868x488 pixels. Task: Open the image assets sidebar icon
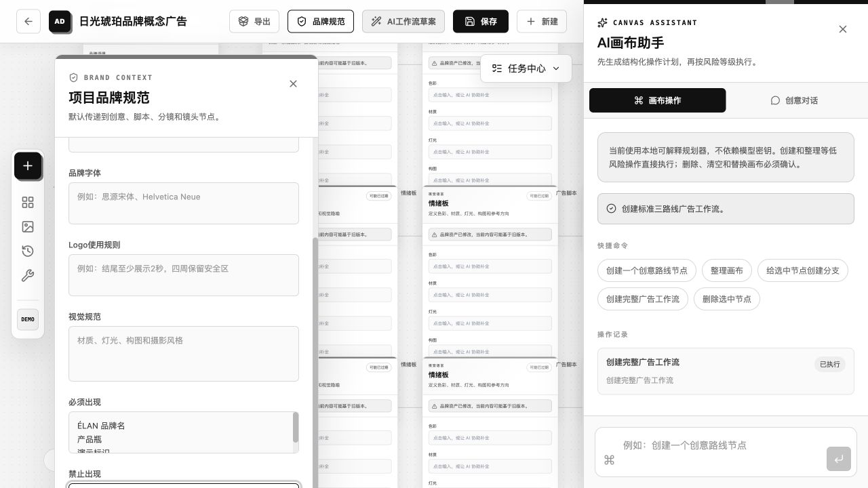tap(28, 227)
